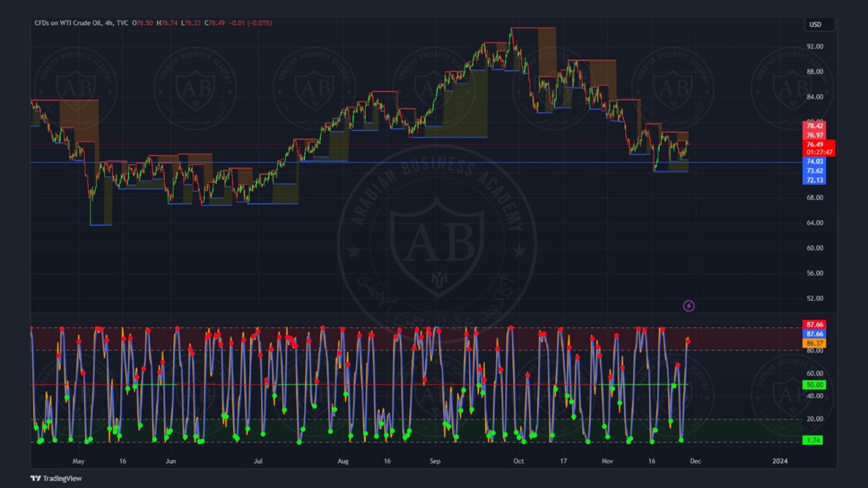
Task: Click the orange 86.37 indicator label
Action: coord(814,343)
